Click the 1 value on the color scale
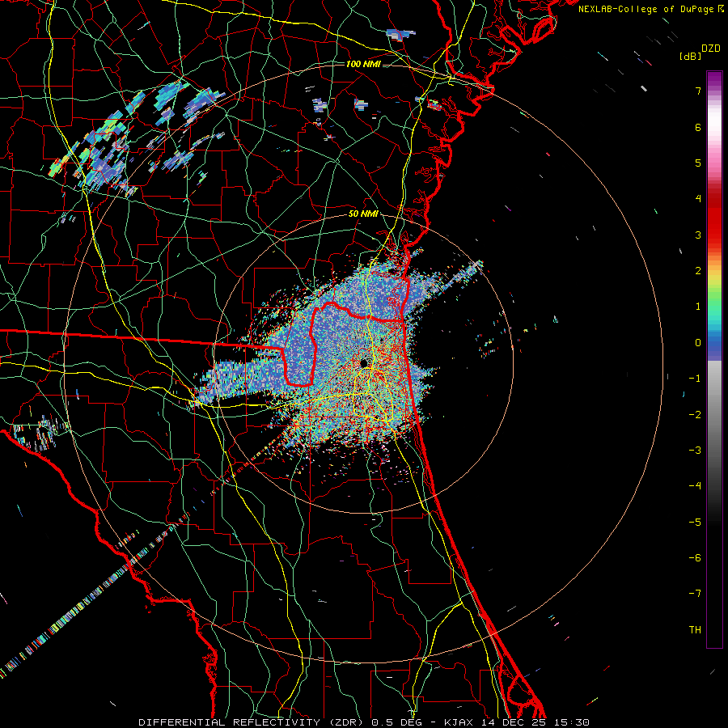 pyautogui.click(x=698, y=307)
